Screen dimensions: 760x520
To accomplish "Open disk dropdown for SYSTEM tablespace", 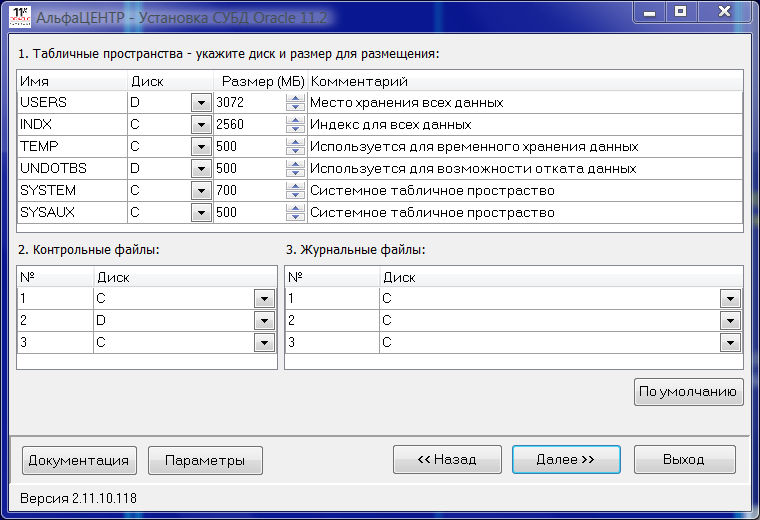I will pos(201,191).
